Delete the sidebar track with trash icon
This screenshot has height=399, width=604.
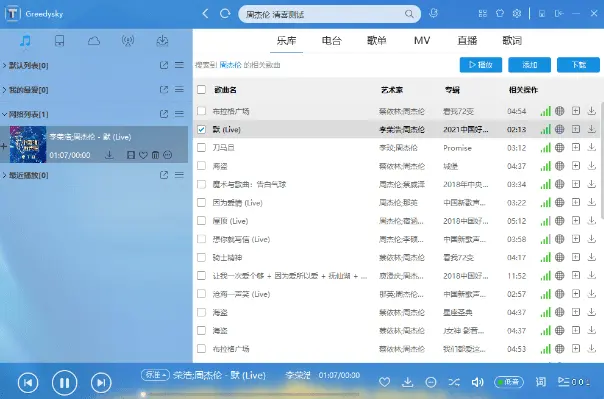155,155
